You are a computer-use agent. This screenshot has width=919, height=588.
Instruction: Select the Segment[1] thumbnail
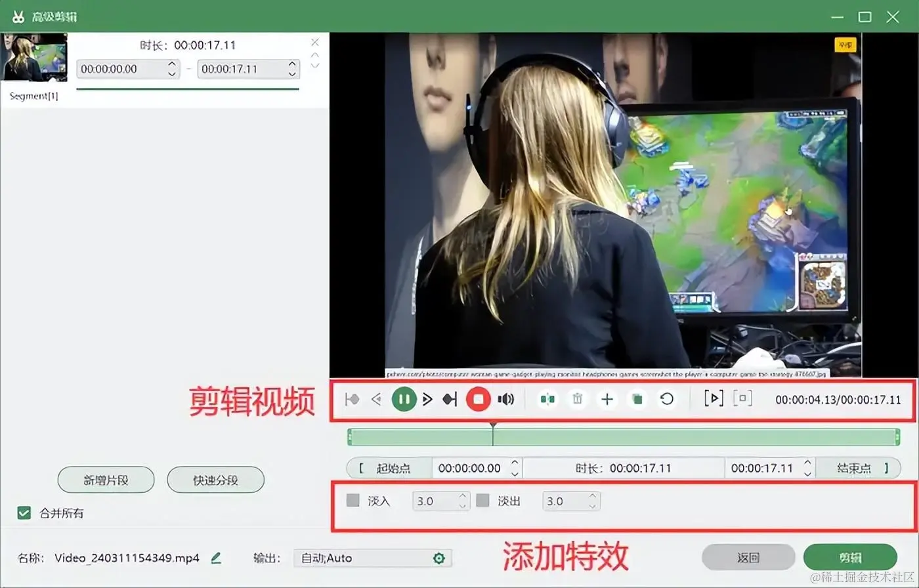click(x=35, y=57)
